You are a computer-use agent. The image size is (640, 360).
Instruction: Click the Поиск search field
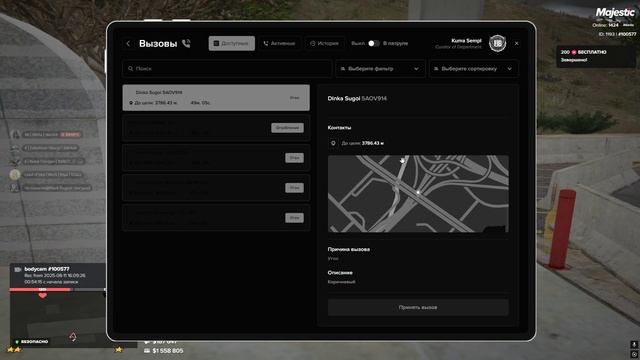point(227,69)
